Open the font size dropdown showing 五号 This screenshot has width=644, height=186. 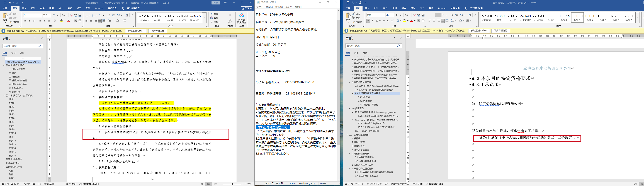tap(50, 16)
